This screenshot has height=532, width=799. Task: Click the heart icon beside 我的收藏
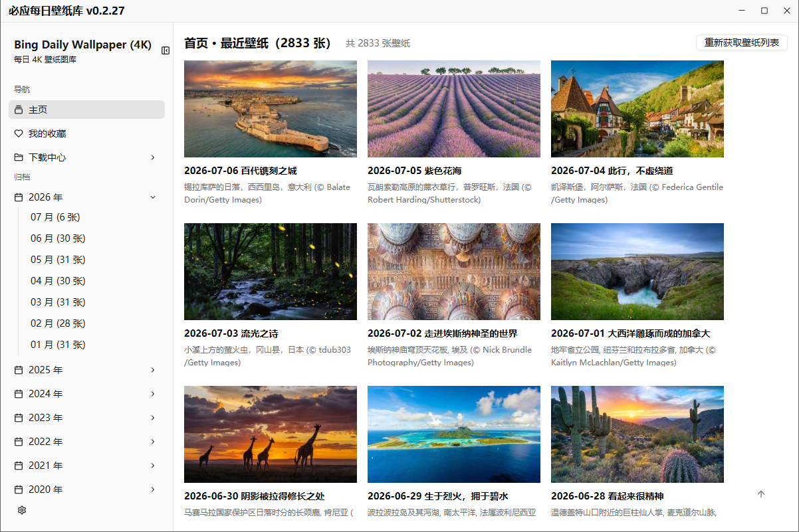(x=19, y=133)
